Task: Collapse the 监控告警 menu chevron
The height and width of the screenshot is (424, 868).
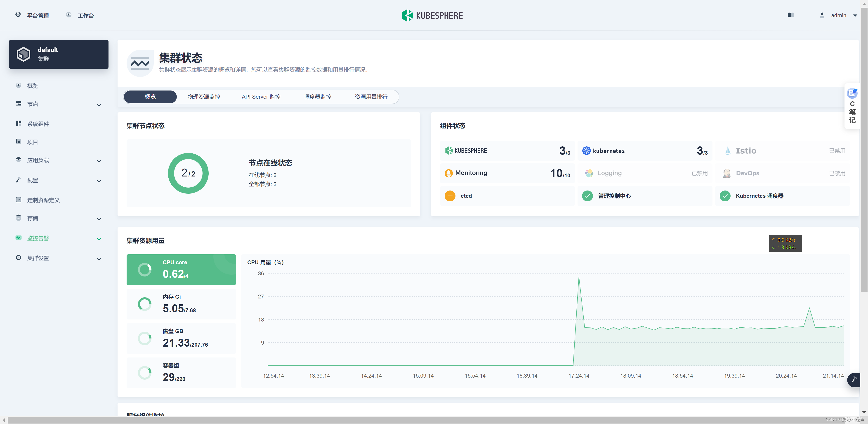Action: [x=99, y=239]
